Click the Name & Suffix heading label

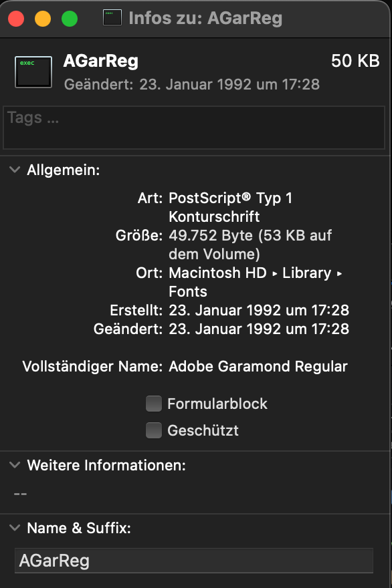tap(79, 528)
